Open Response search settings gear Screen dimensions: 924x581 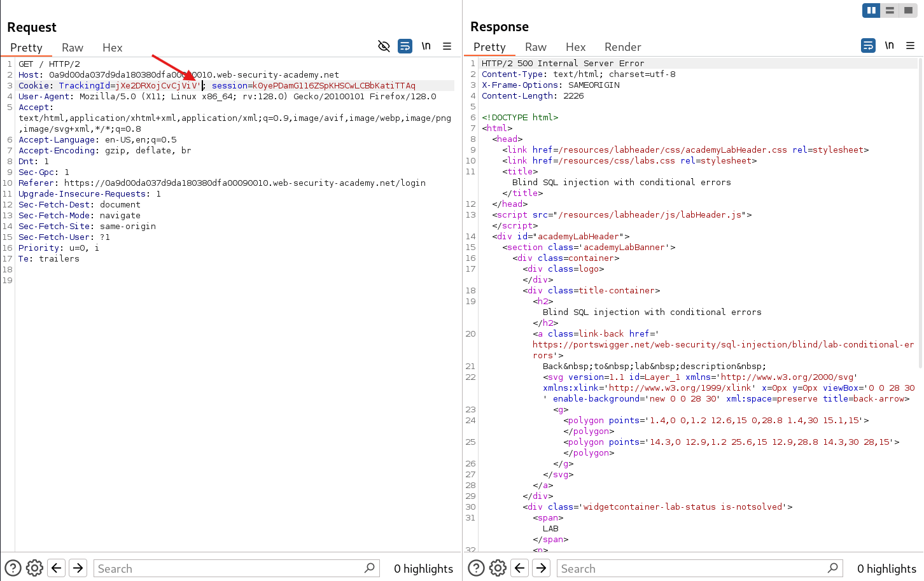click(x=498, y=568)
